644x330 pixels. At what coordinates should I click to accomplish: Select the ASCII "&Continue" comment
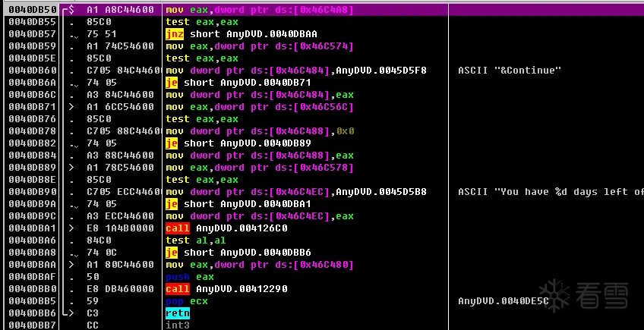tap(510, 71)
